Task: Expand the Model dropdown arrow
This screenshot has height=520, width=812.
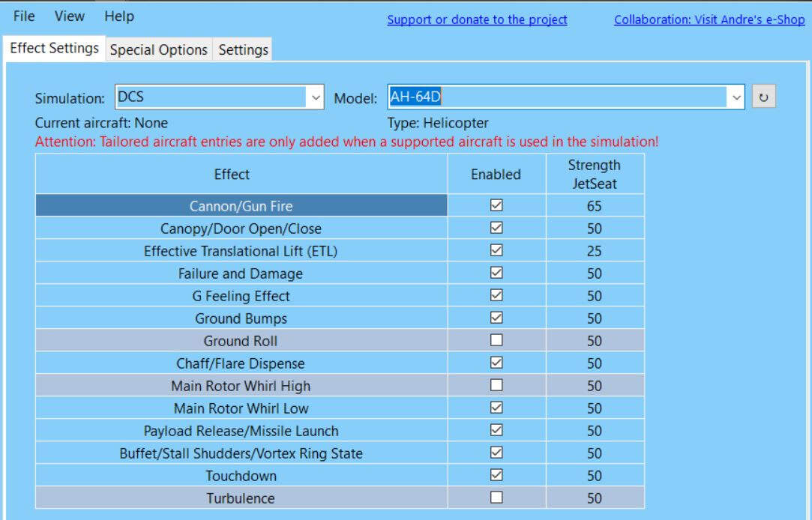Action: click(x=736, y=97)
